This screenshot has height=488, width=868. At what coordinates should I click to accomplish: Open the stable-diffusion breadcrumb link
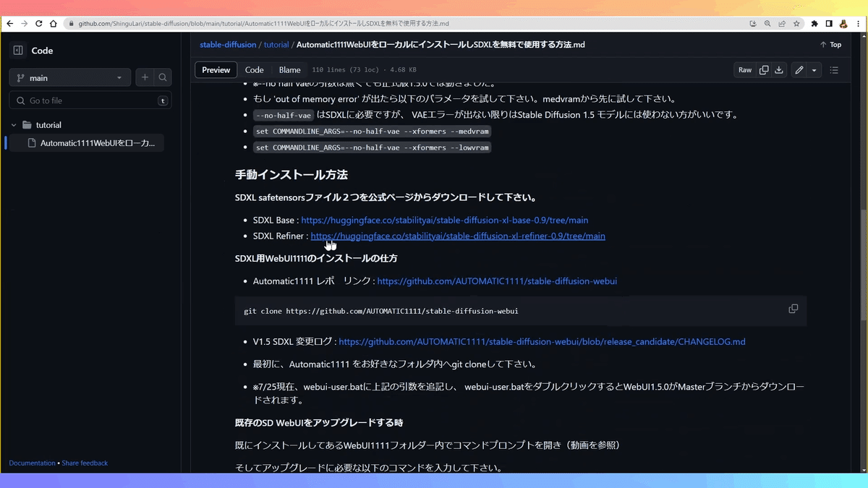click(x=228, y=45)
